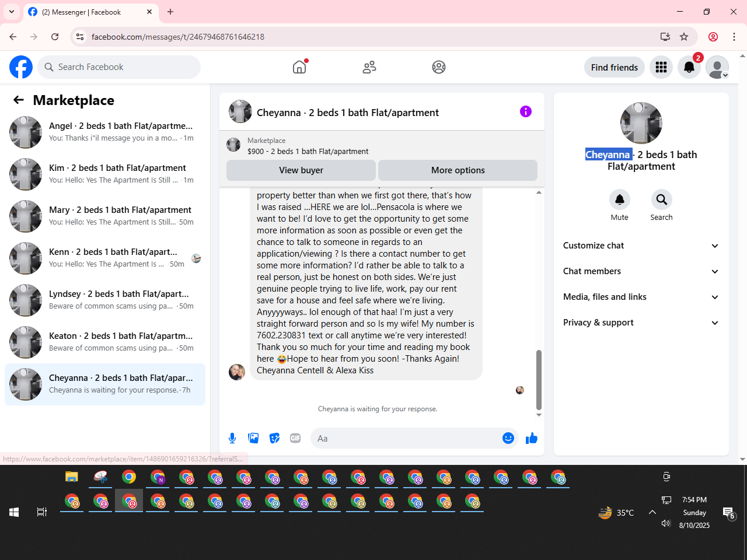View site information icon in address bar
This screenshot has height=560, width=747.
coord(80,37)
